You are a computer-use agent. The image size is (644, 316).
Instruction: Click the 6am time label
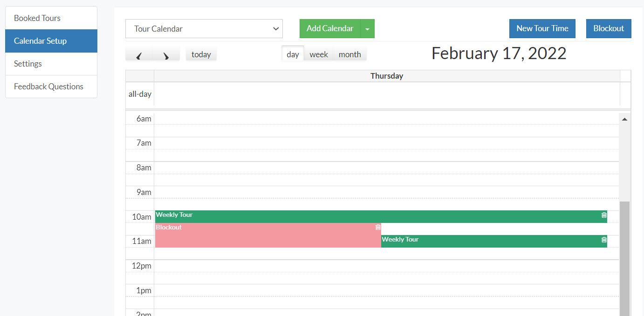tap(144, 119)
